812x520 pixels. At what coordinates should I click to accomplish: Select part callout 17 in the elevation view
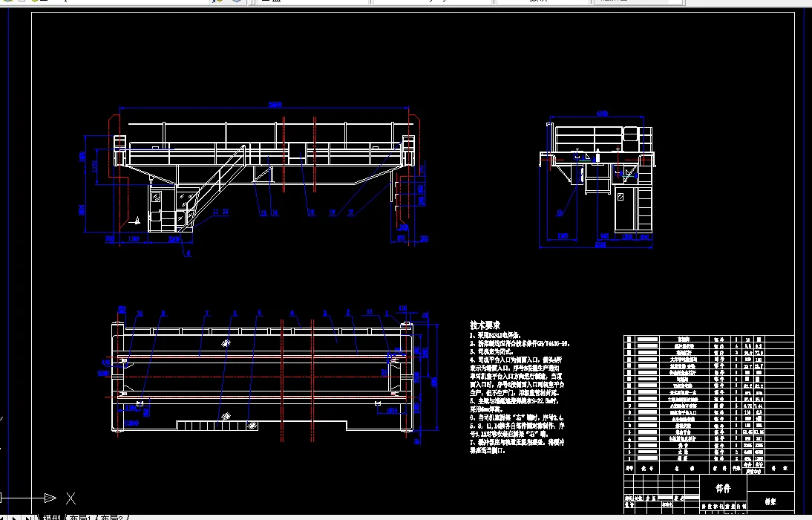pos(350,212)
